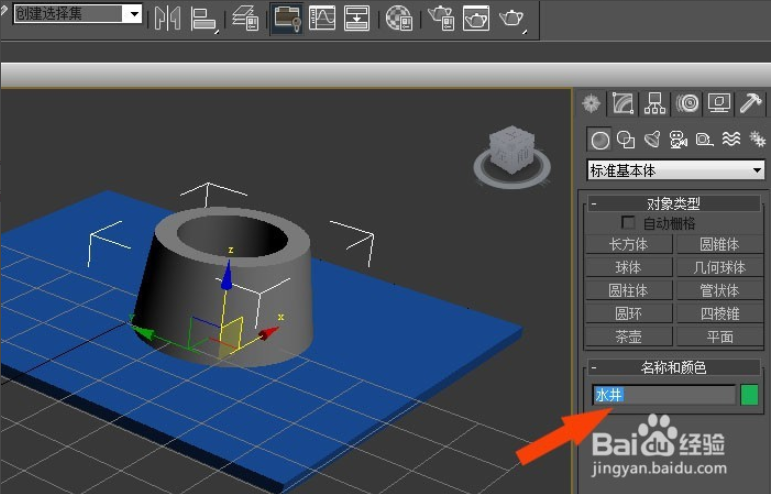Image resolution: width=771 pixels, height=494 pixels.
Task: Click the 圆锥体 button
Action: (x=719, y=244)
